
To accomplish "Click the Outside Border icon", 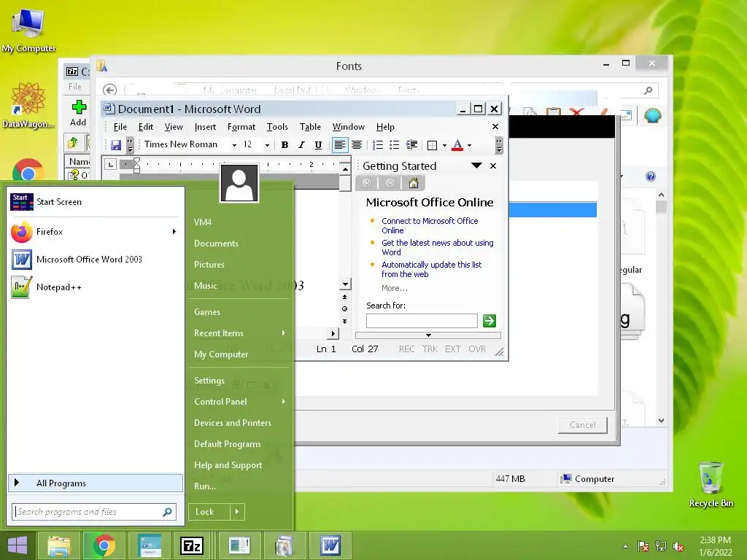I will click(x=432, y=145).
